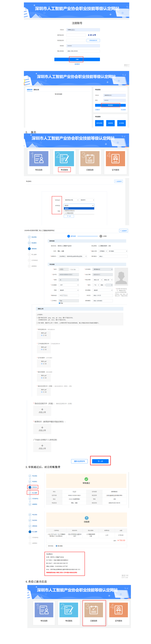Viewport: 151px width, 644px height.
Task: Click the 考试报名 icon in the bottom row
Action: pyautogui.click(x=69, y=610)
